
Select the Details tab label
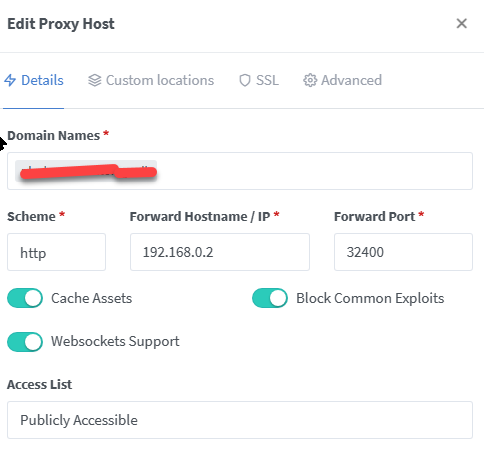pos(42,80)
